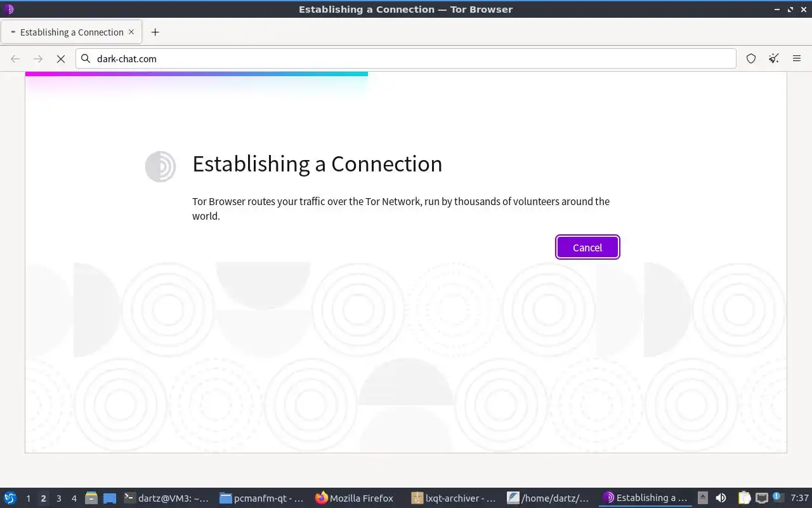Click the update notifier tray icon
Screen dimensions: 812x508
pos(778,497)
